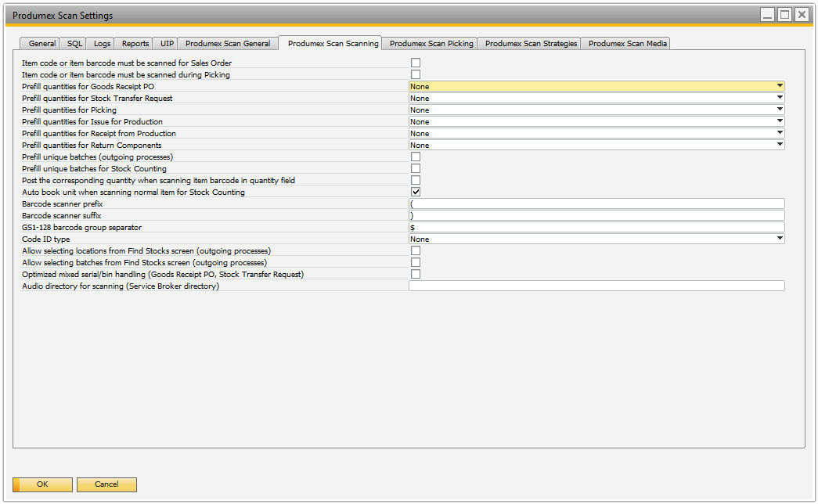
Task: Click into the Barcode scanner prefix field
Action: 596,204
